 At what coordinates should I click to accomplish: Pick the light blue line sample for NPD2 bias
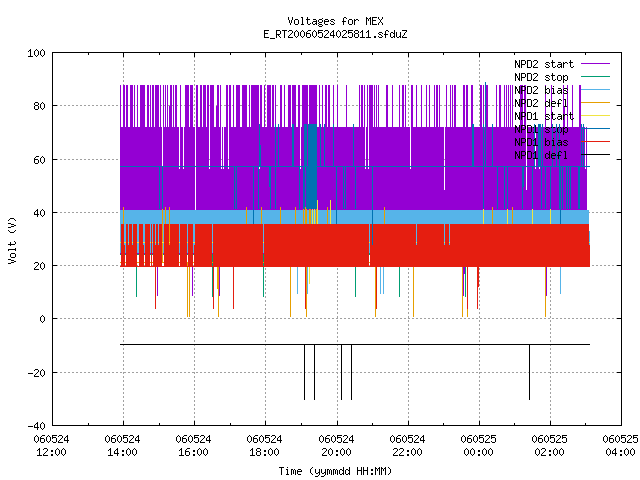(596, 89)
